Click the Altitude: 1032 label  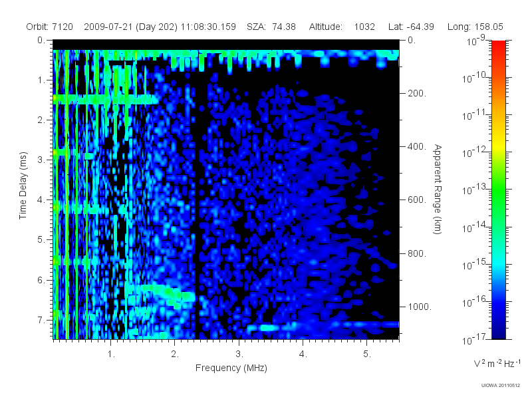[342, 27]
